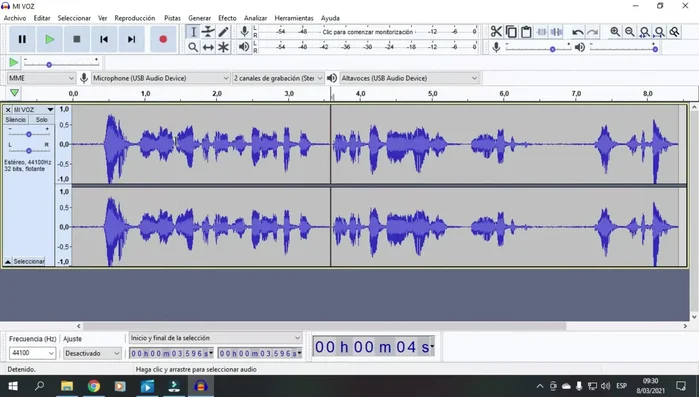Screen dimensions: 699x397
Task: Zoom out of the waveform
Action: click(629, 32)
